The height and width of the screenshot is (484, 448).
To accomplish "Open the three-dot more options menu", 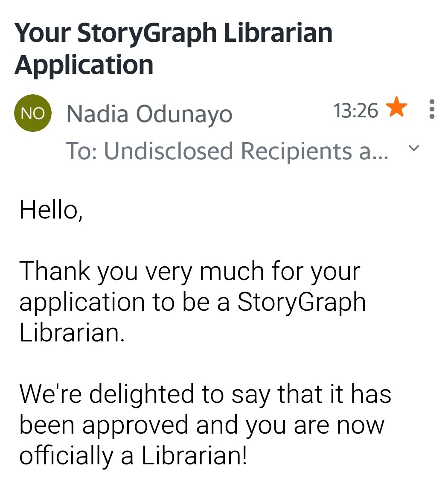I will (432, 109).
